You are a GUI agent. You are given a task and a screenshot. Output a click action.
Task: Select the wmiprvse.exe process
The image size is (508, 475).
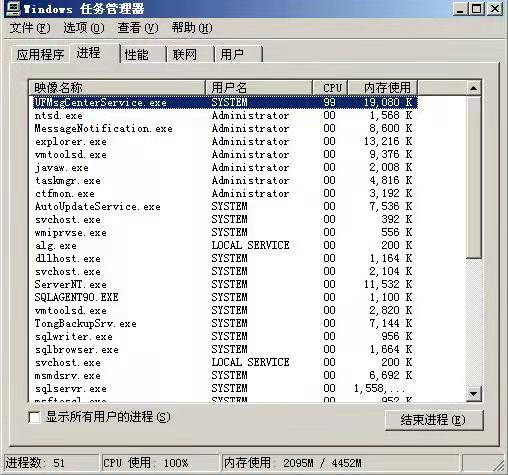(223, 232)
